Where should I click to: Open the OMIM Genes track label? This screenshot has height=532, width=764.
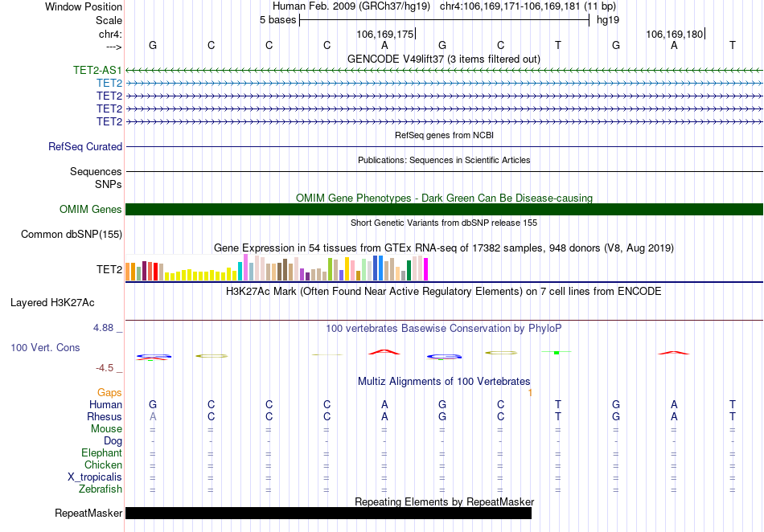[91, 209]
